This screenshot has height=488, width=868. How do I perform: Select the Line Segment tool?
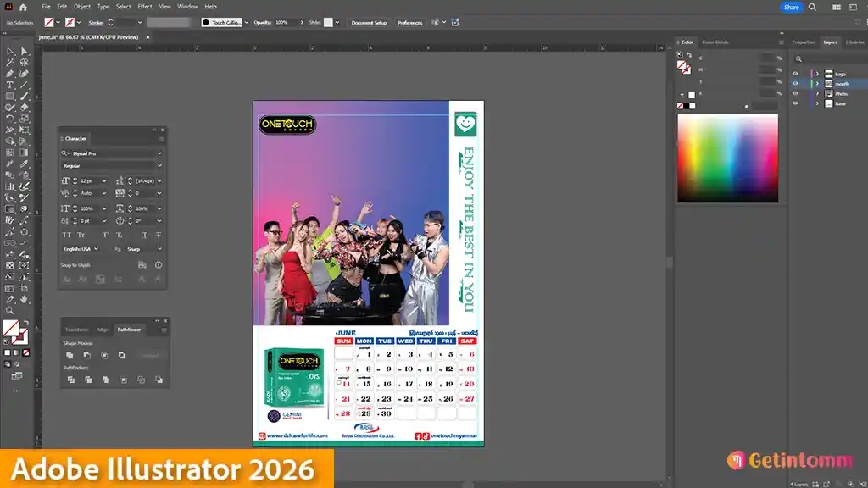coord(25,86)
